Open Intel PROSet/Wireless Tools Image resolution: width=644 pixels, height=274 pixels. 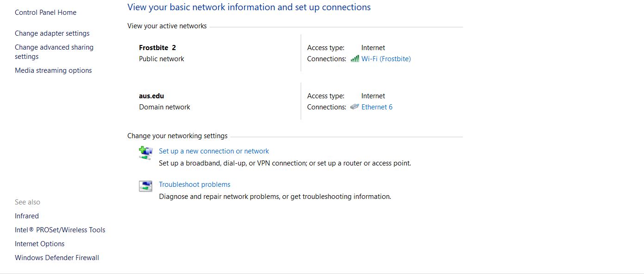pos(60,230)
